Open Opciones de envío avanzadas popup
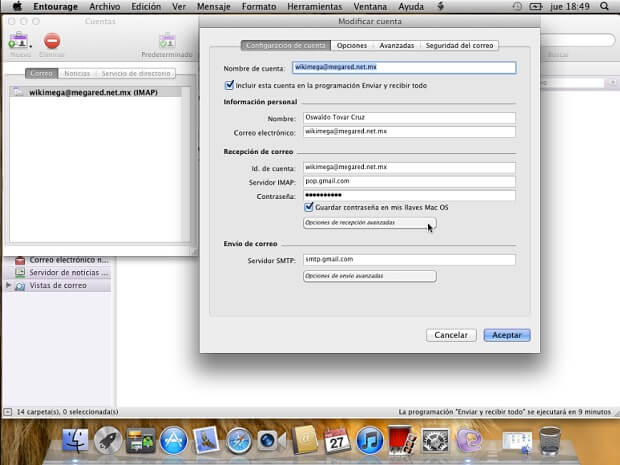620x465 pixels. pos(370,276)
